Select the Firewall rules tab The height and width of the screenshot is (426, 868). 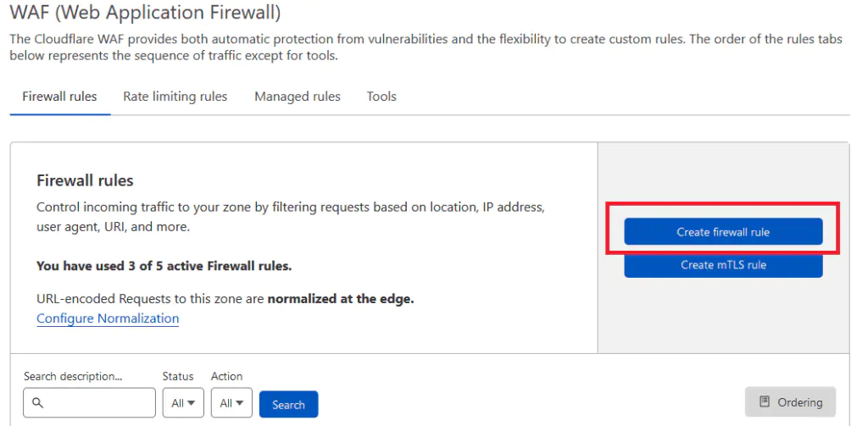coord(59,97)
